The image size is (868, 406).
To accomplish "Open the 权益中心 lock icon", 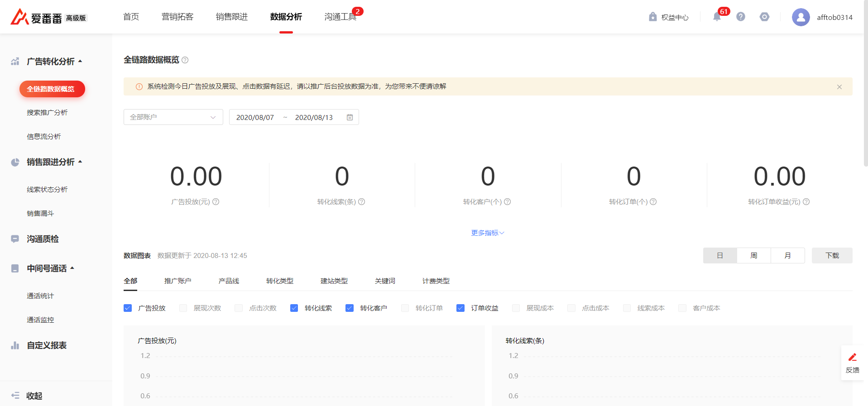I will 652,17.
